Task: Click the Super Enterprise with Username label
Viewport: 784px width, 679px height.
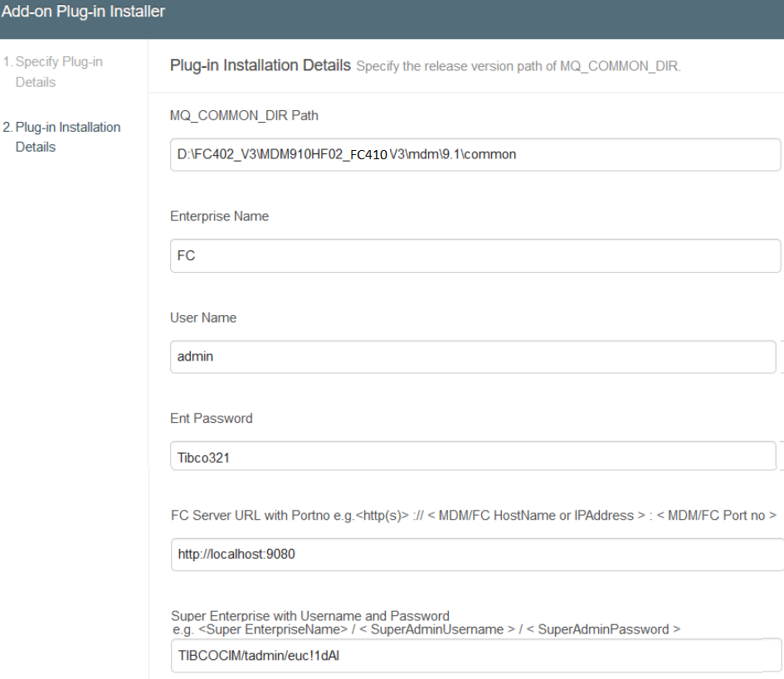Action: 310,615
